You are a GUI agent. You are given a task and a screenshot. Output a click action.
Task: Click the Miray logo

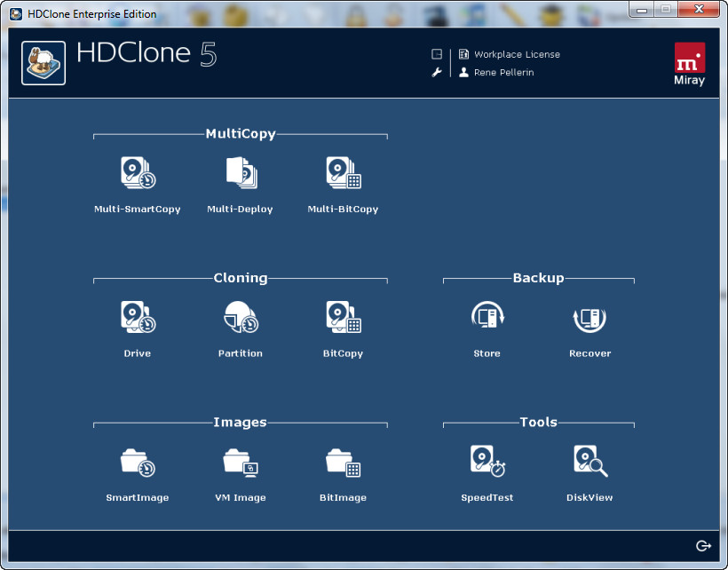(x=690, y=64)
